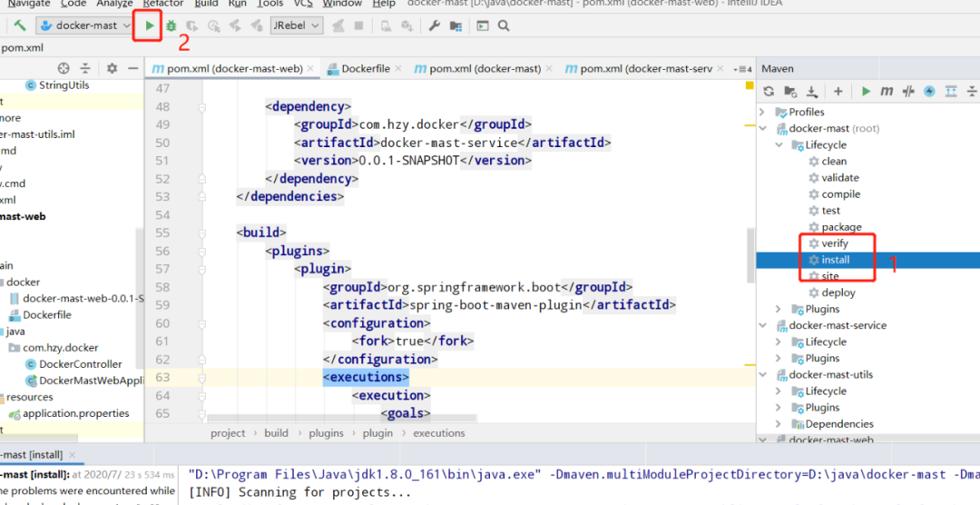Viewport: 980px width, 505px height.
Task: Hide the Project panel with minus icon
Action: [132, 68]
